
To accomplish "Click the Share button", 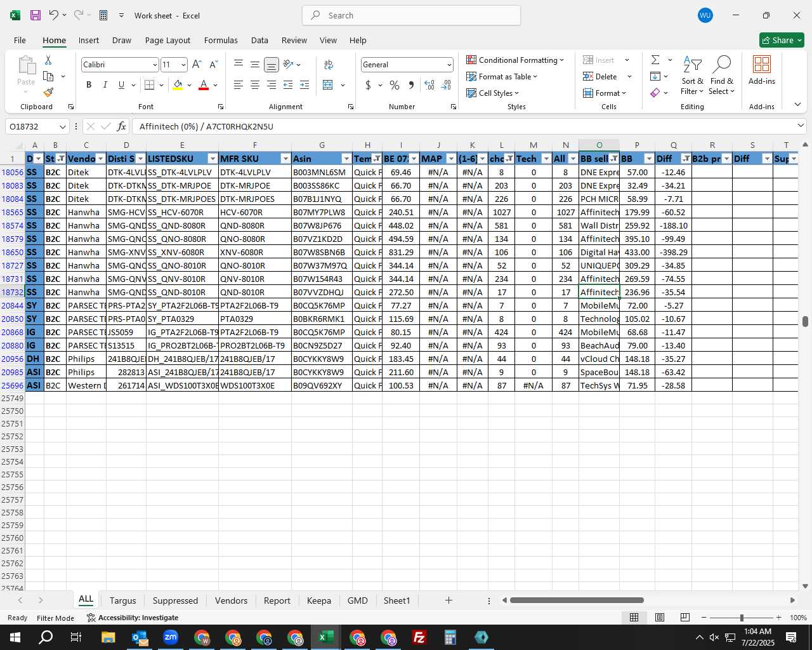I will [782, 40].
